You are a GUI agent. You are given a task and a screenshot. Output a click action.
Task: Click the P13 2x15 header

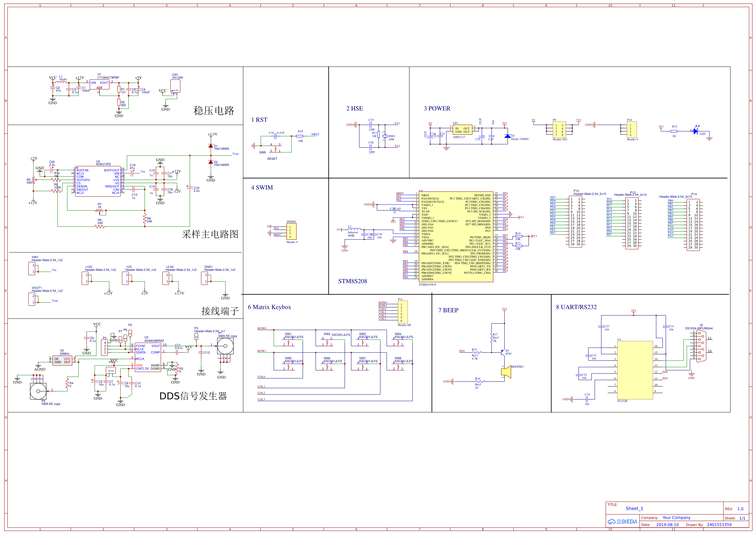631,224
